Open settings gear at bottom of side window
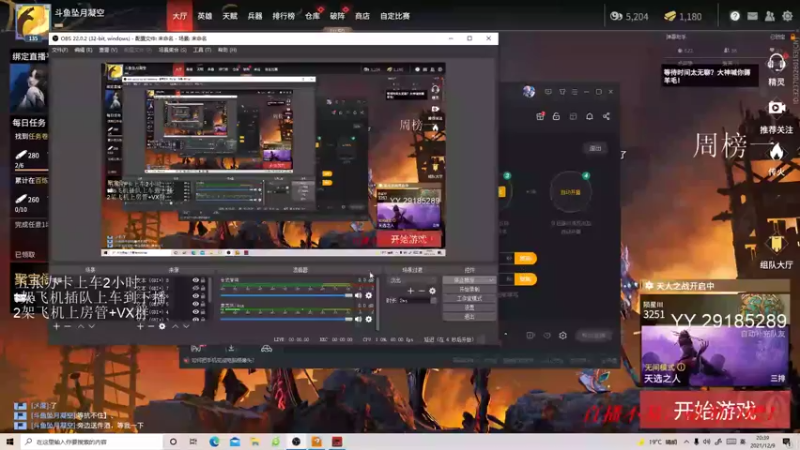The width and height of the screenshot is (800, 450). click(563, 335)
